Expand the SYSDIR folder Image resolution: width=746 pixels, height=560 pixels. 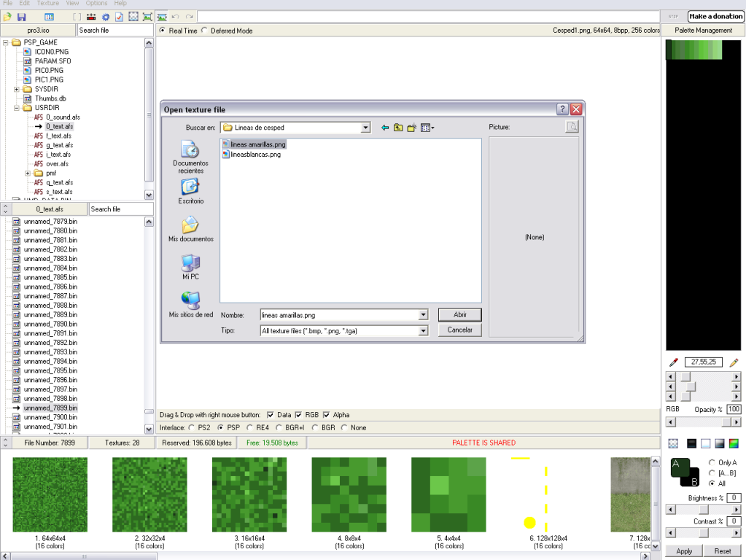click(x=17, y=89)
